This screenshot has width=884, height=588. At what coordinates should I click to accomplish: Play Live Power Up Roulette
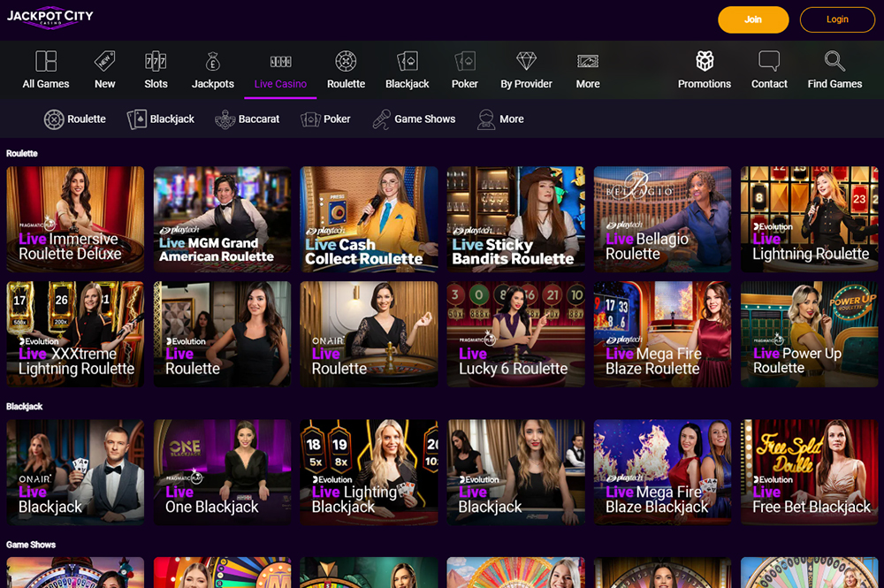810,334
